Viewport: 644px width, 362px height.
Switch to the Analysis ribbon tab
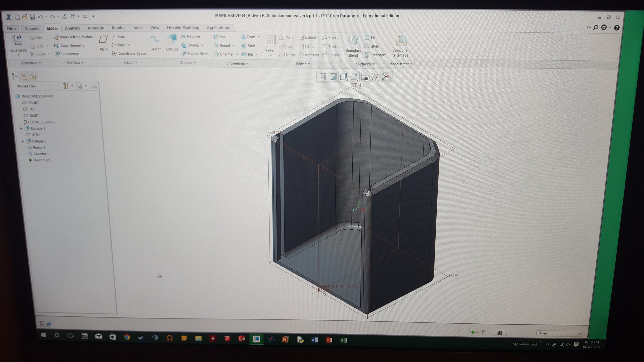tap(72, 28)
